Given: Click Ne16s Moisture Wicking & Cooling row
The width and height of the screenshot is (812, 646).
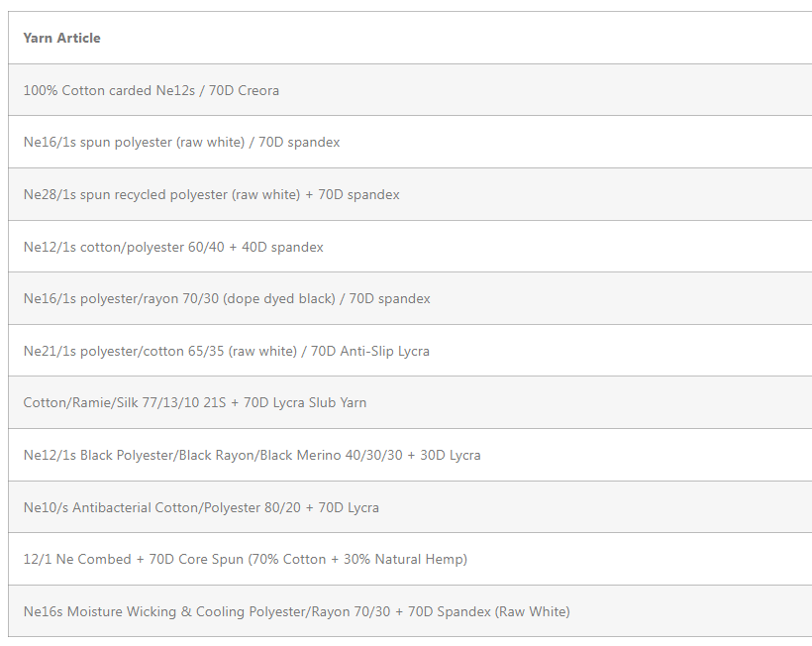Looking at the screenshot, I should pos(410,611).
